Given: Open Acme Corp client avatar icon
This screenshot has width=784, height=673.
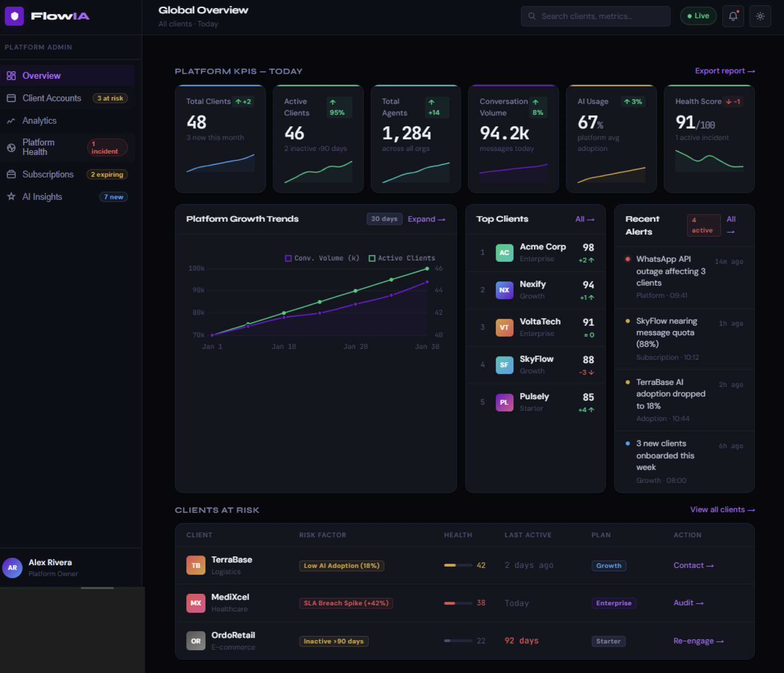Looking at the screenshot, I should (504, 252).
